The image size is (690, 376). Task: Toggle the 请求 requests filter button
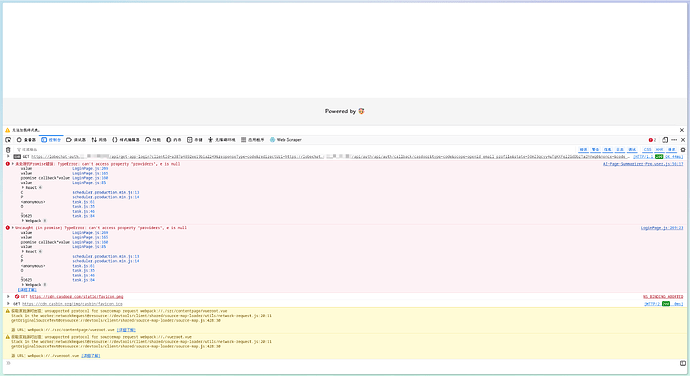(x=672, y=150)
